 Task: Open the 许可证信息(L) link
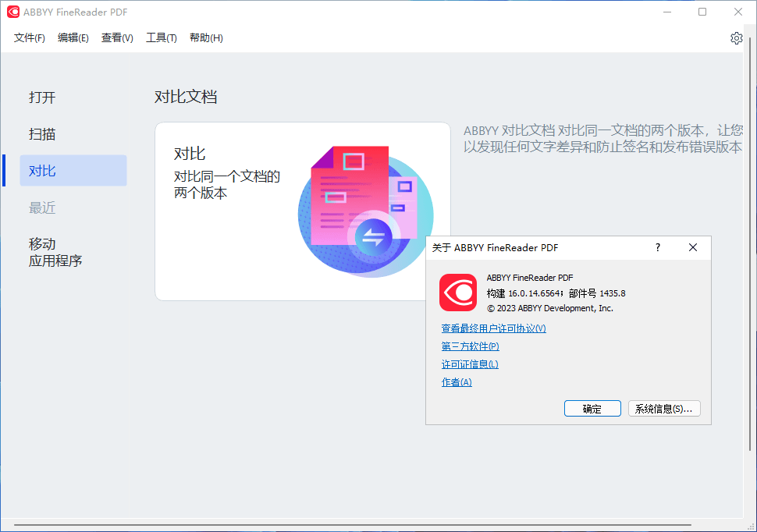(x=470, y=364)
